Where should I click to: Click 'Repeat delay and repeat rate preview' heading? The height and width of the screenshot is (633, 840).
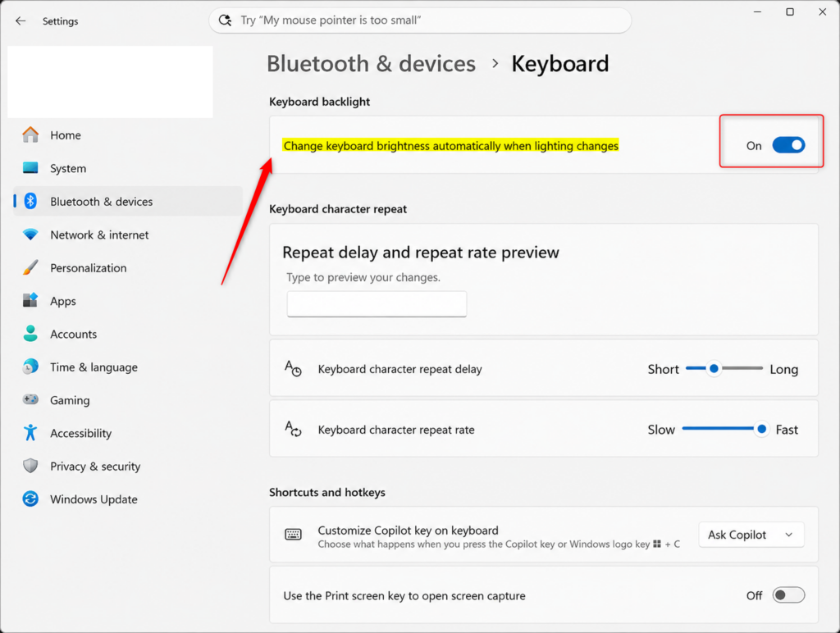(421, 253)
